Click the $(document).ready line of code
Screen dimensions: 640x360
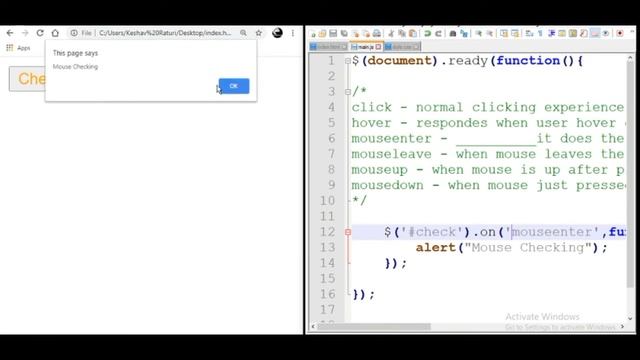468,61
